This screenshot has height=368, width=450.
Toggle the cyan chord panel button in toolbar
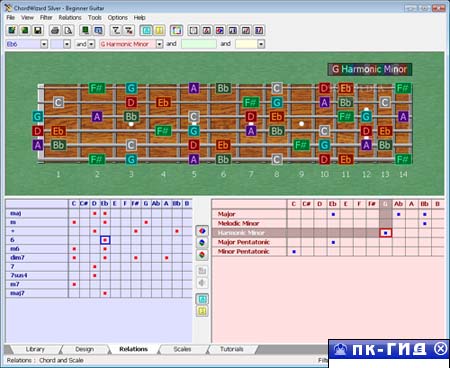coord(146,30)
